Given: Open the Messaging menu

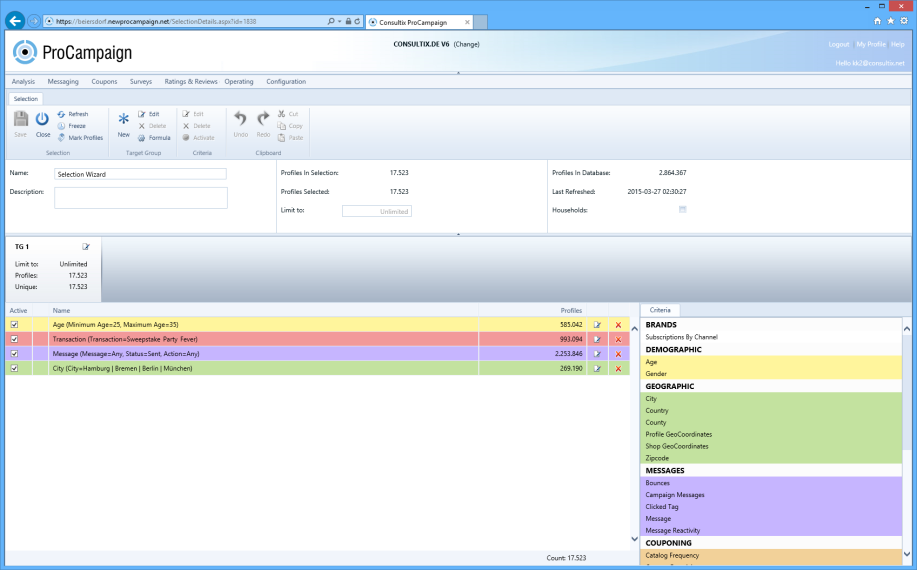Looking at the screenshot, I should click(63, 82).
